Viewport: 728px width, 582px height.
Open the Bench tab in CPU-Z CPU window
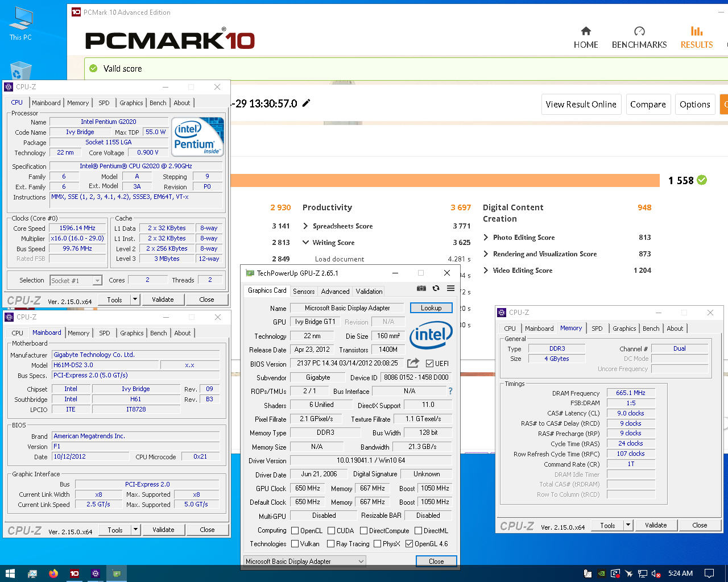click(158, 102)
